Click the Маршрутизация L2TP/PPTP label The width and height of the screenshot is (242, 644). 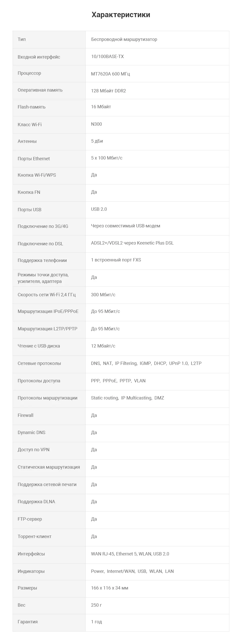(47, 329)
